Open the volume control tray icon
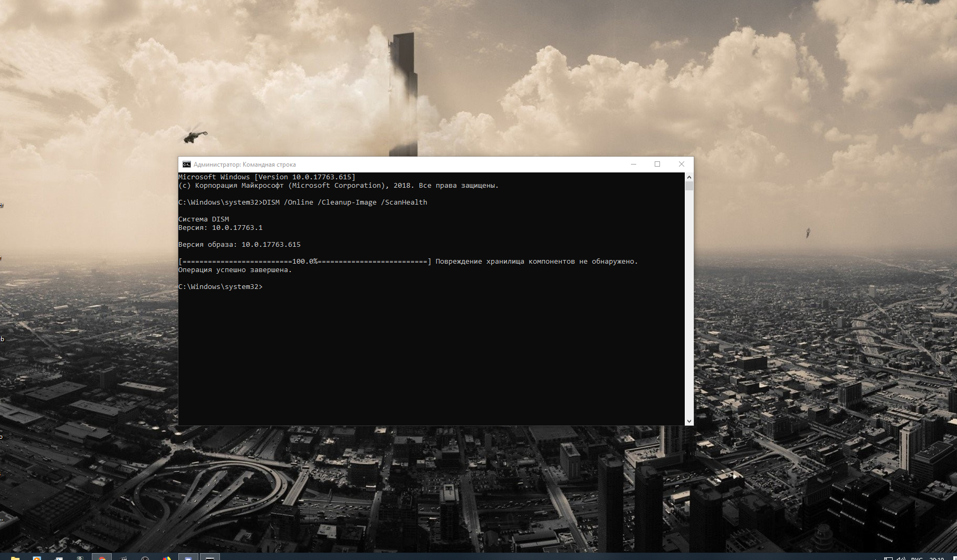 pos(901,558)
